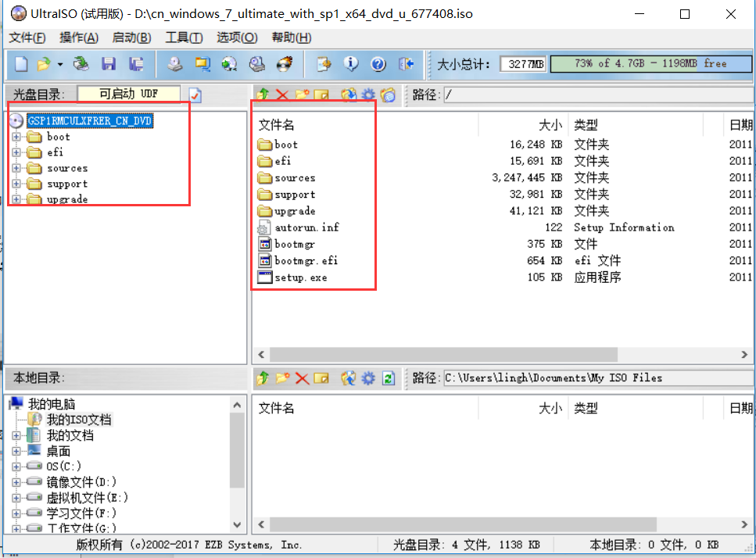Click the local path field showing My ISO Files
756x558 pixels.
click(598, 377)
